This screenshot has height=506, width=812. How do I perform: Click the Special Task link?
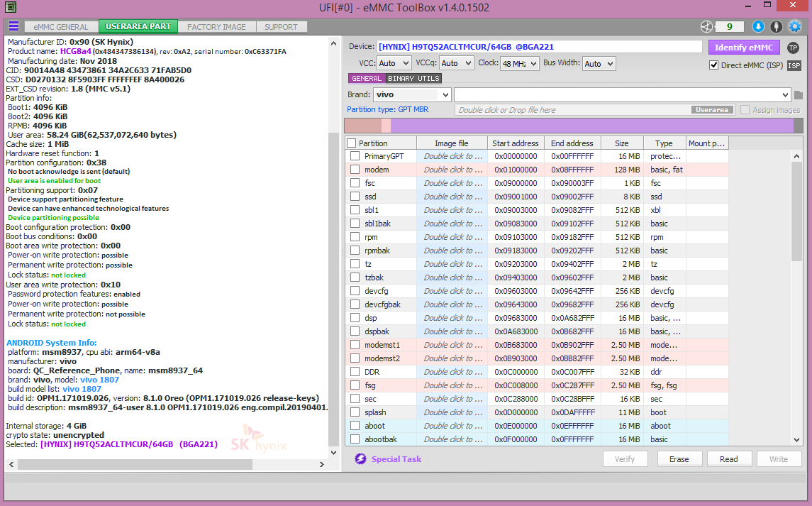pyautogui.click(x=396, y=459)
